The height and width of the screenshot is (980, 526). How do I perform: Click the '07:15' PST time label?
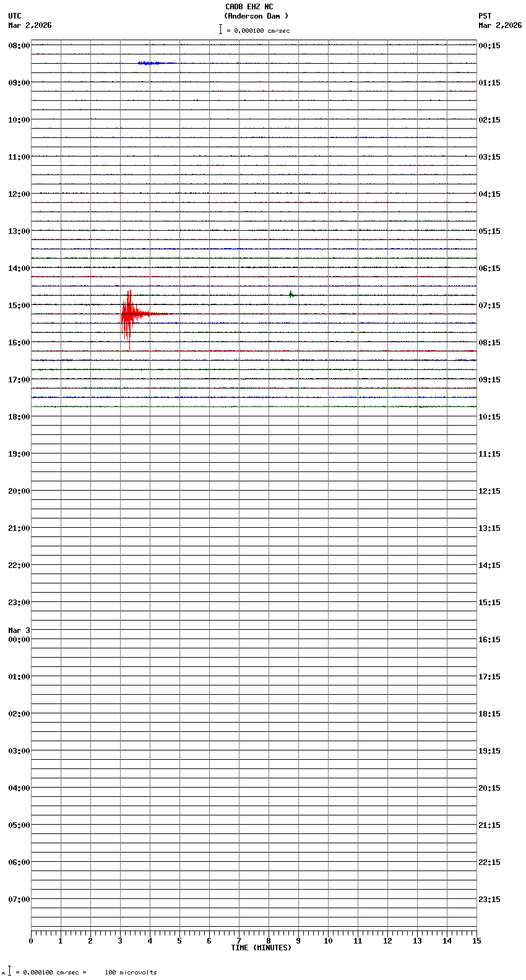(489, 306)
